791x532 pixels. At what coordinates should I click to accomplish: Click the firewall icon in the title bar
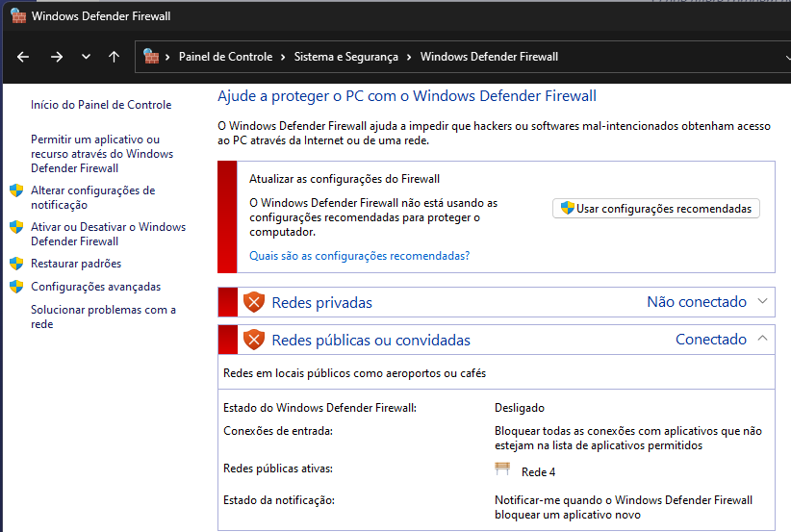point(18,15)
